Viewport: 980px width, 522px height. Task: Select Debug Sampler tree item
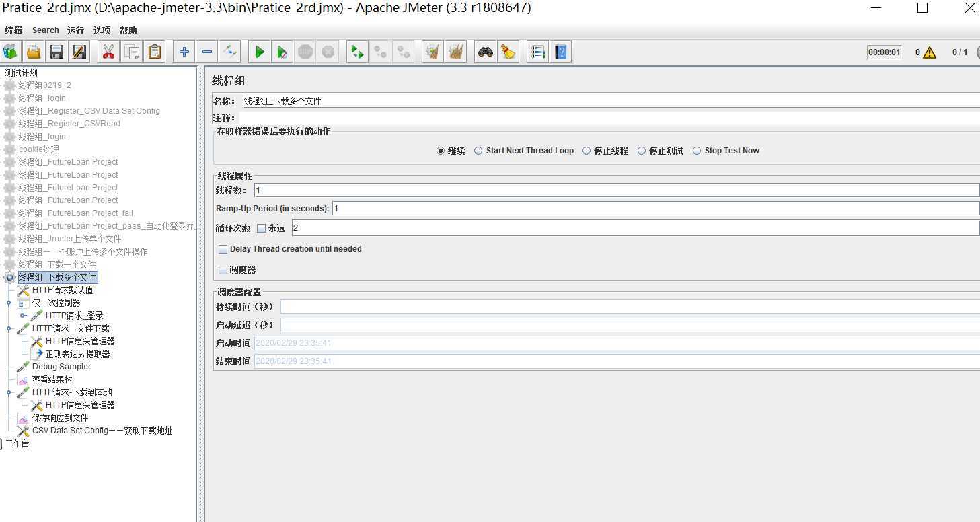[61, 367]
